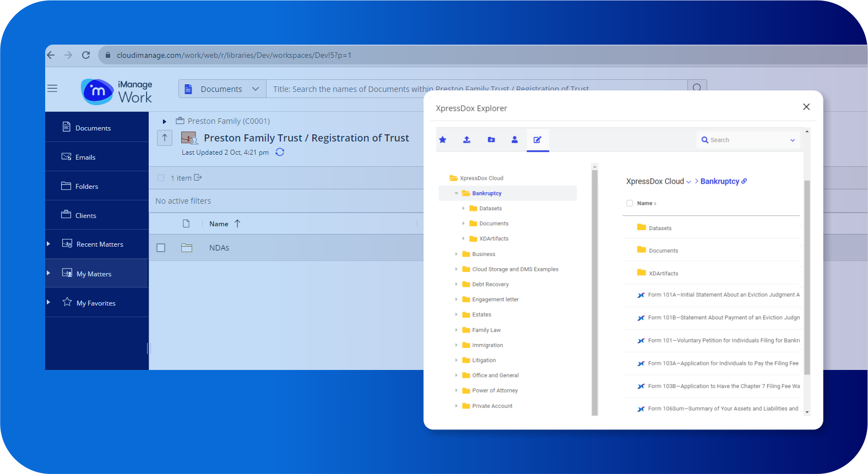Close the XpressDox Explorer dialog
868x474 pixels.
[806, 107]
